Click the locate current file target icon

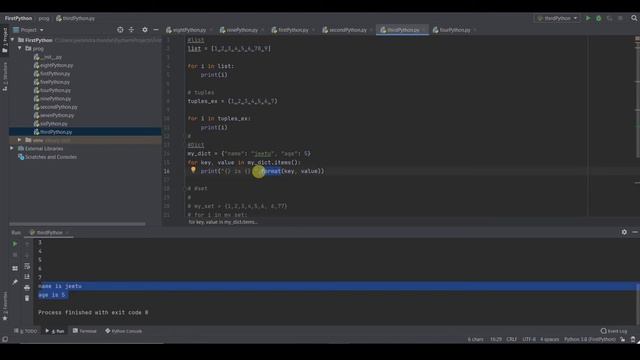tap(120, 30)
